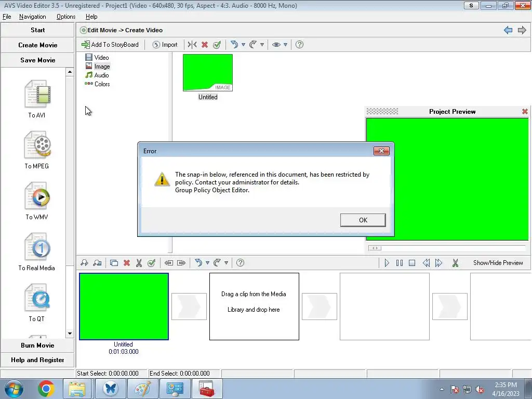Click zoom in icon on storyboard toolbar
This screenshot has height=399, width=532.
point(84,262)
